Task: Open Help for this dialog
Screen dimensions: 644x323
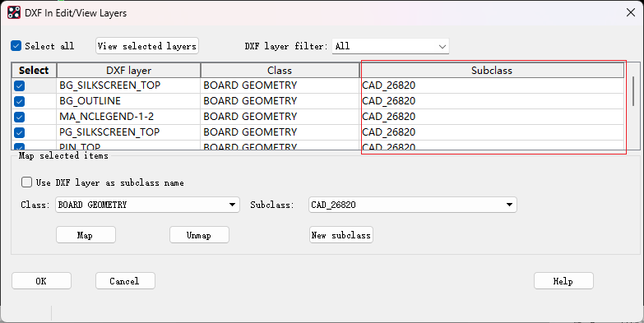Action: tap(563, 281)
